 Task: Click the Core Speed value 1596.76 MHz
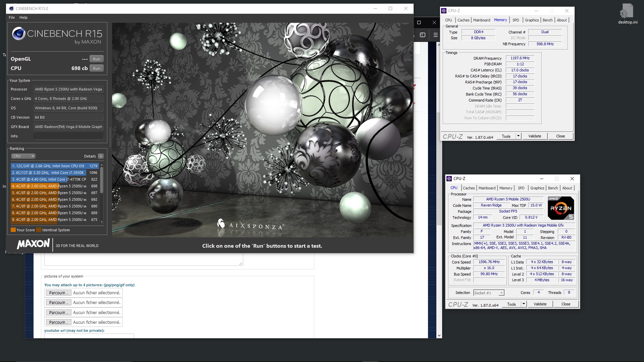(x=489, y=262)
